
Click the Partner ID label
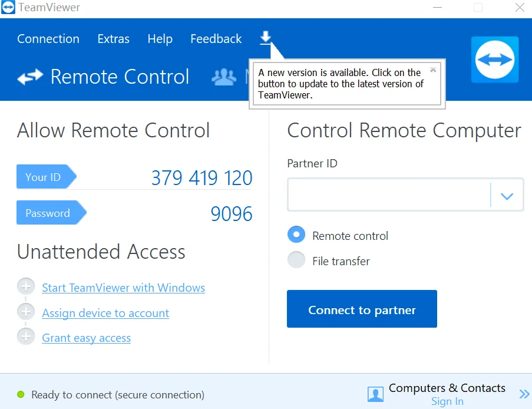[312, 163]
